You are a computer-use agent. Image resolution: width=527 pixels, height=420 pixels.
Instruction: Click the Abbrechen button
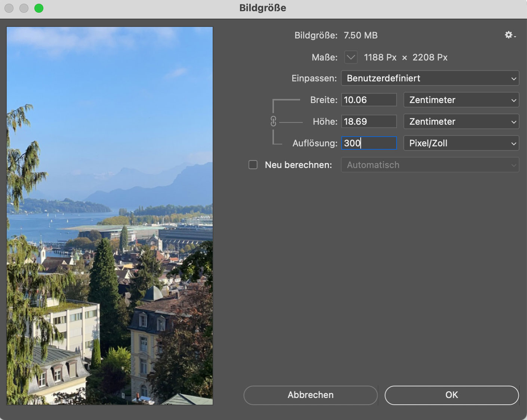[311, 395]
